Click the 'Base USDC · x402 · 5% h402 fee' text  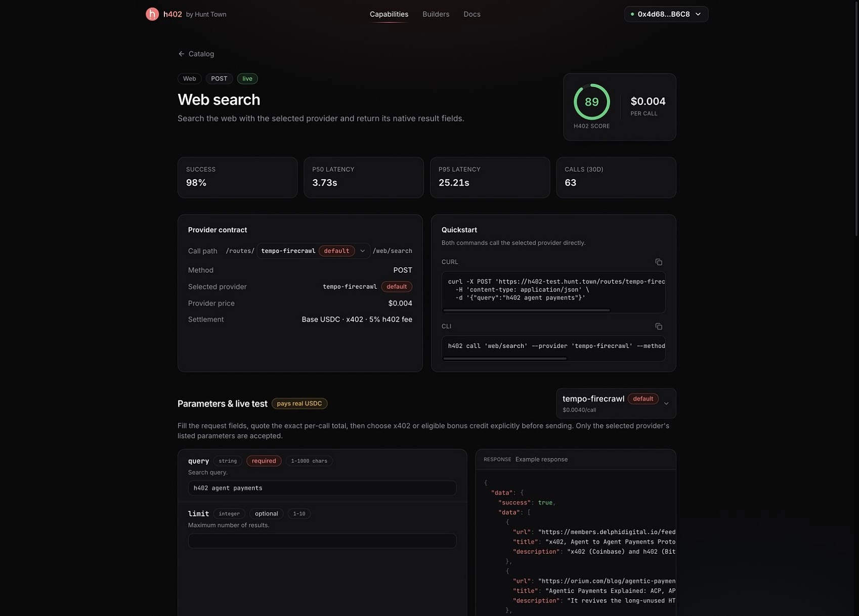[x=357, y=320]
